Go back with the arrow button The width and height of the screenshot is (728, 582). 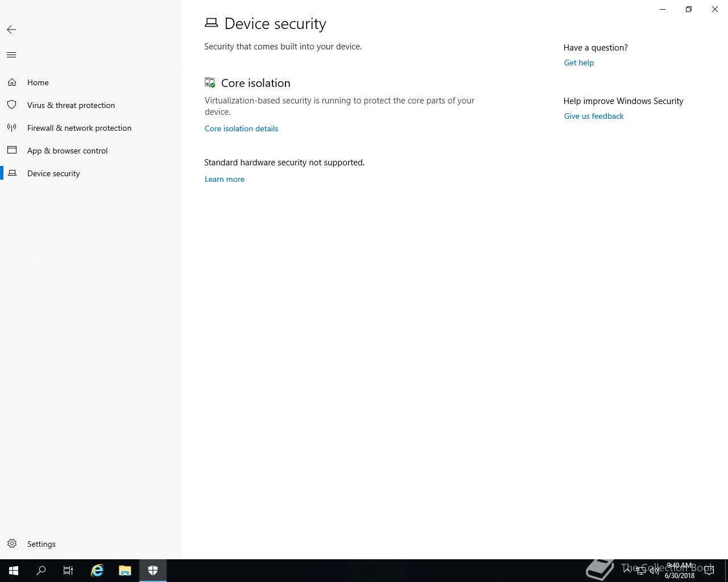click(x=11, y=30)
